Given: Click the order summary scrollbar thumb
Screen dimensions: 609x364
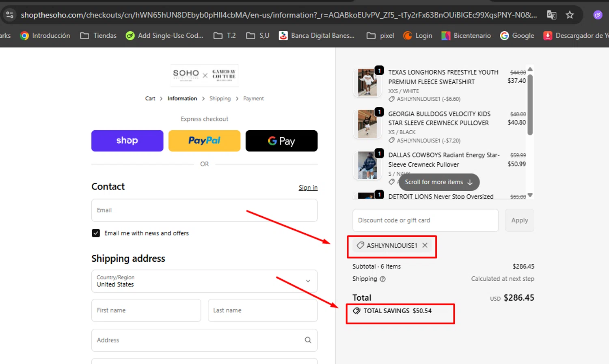Looking at the screenshot, I should (530, 105).
